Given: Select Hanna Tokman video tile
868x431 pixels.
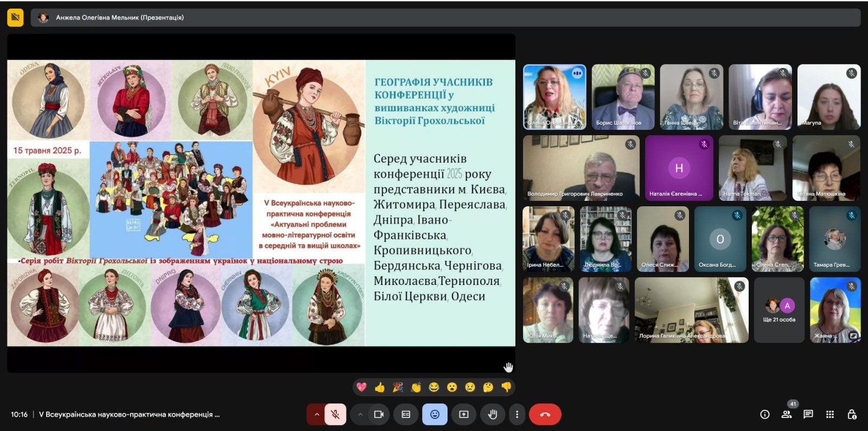Looking at the screenshot, I should coord(752,168).
